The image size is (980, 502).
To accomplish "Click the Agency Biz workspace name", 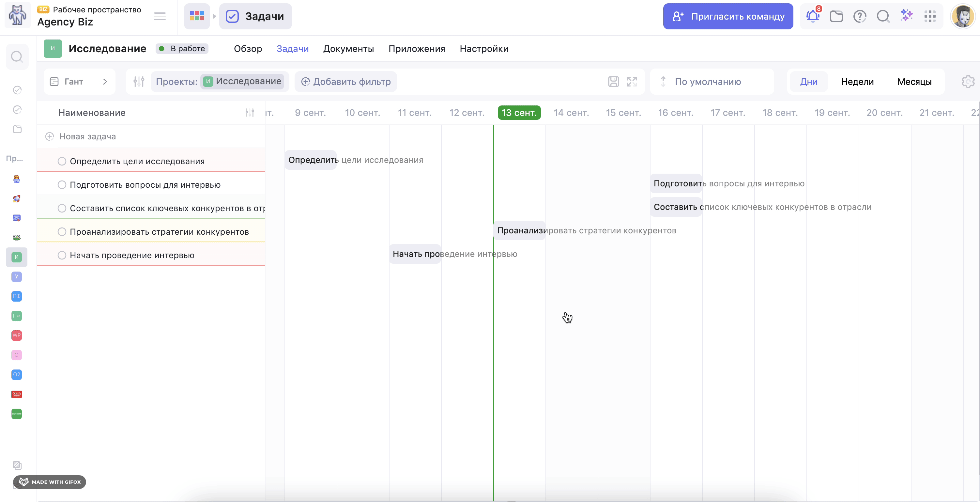I will tap(65, 22).
